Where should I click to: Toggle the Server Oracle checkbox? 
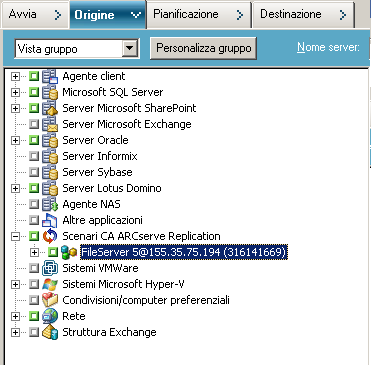coord(34,140)
